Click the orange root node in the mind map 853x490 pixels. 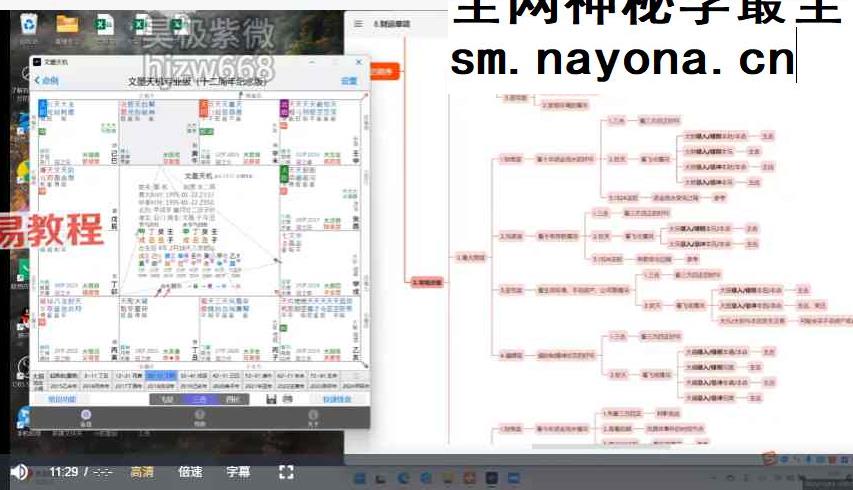point(385,71)
